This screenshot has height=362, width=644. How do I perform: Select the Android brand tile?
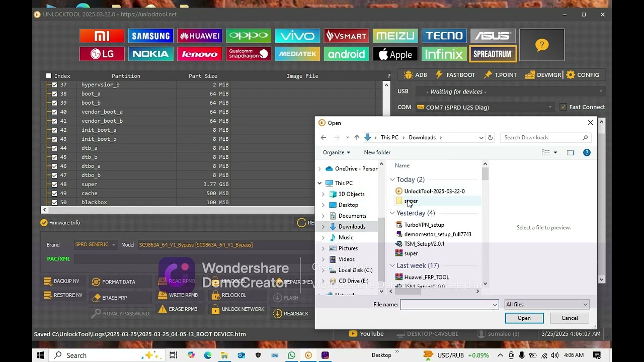pyautogui.click(x=346, y=54)
